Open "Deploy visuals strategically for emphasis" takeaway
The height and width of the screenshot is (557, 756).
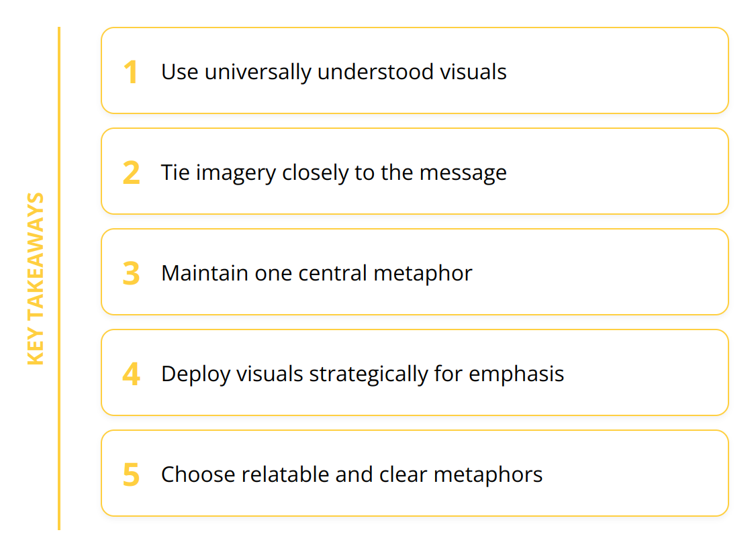[363, 374]
